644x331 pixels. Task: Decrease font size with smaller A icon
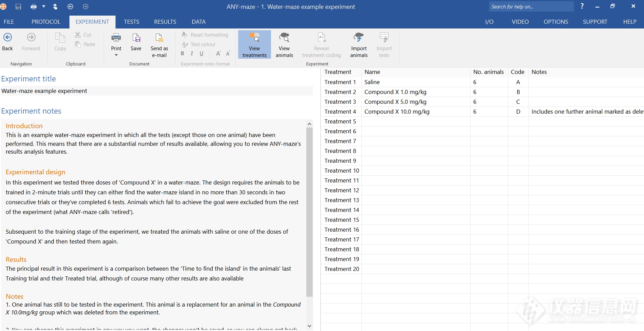pyautogui.click(x=228, y=53)
